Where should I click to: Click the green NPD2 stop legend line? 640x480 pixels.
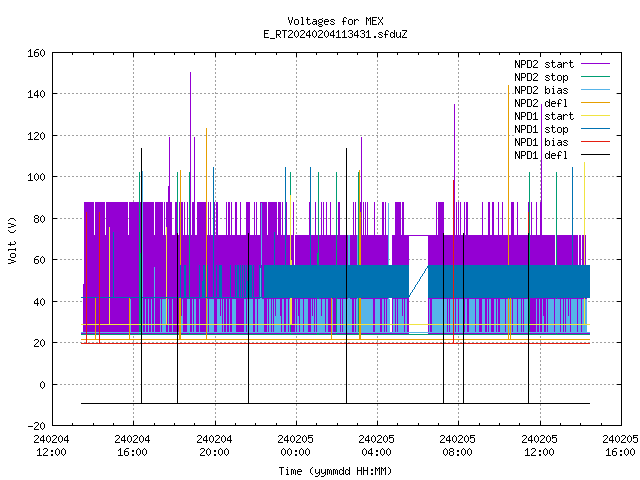point(595,77)
